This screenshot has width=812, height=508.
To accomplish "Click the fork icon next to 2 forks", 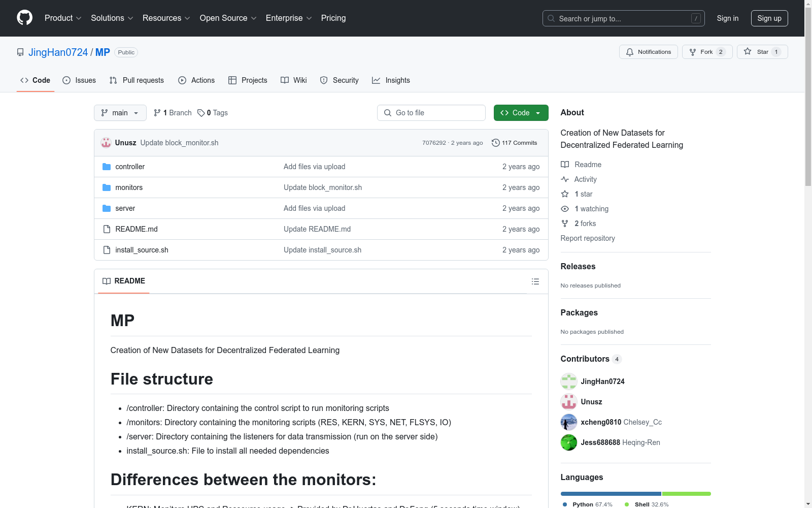I will point(565,224).
